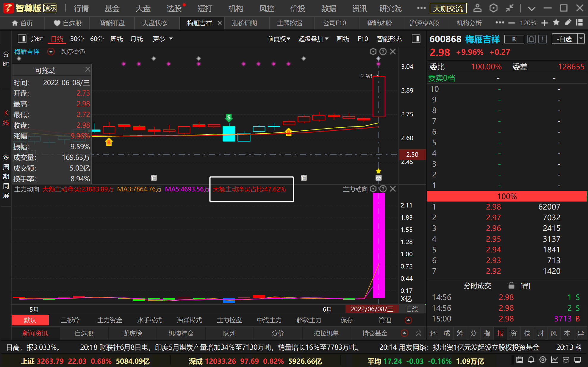
Task: Click the star favorite icon in tab bar
Action: (556, 22)
